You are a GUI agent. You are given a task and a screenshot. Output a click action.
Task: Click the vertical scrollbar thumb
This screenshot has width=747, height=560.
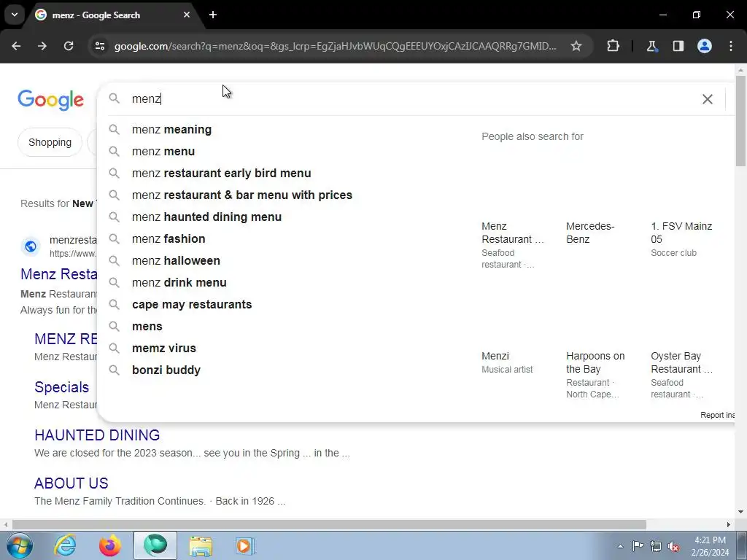[740, 121]
